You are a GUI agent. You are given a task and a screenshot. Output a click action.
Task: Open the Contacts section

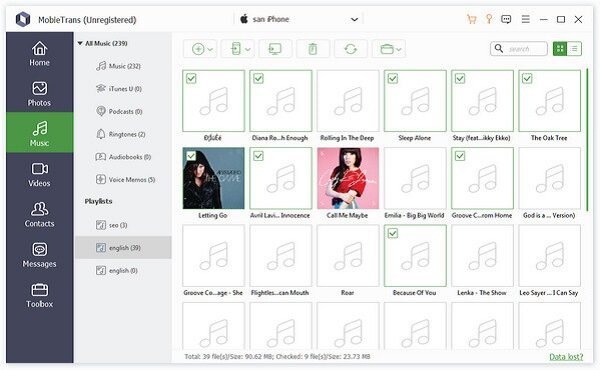coord(39,215)
